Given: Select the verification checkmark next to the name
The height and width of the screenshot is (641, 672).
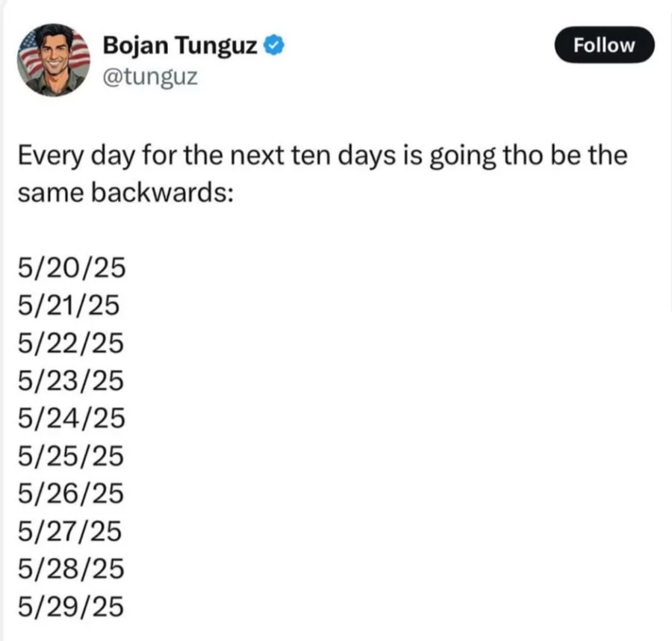Looking at the screenshot, I should coord(274,43).
